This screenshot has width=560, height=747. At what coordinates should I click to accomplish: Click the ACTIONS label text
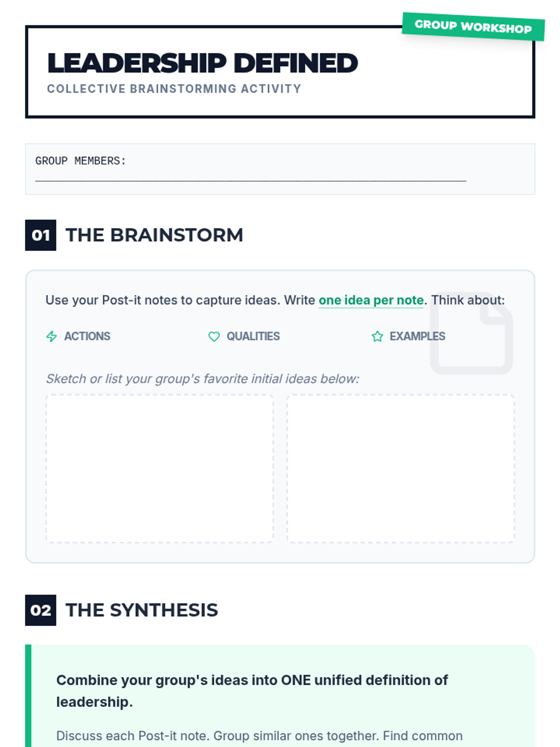click(87, 336)
